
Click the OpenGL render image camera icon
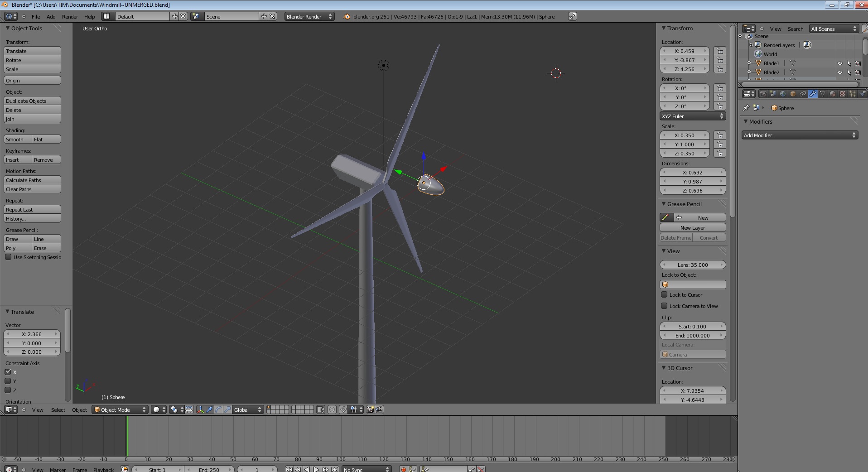[370, 409]
